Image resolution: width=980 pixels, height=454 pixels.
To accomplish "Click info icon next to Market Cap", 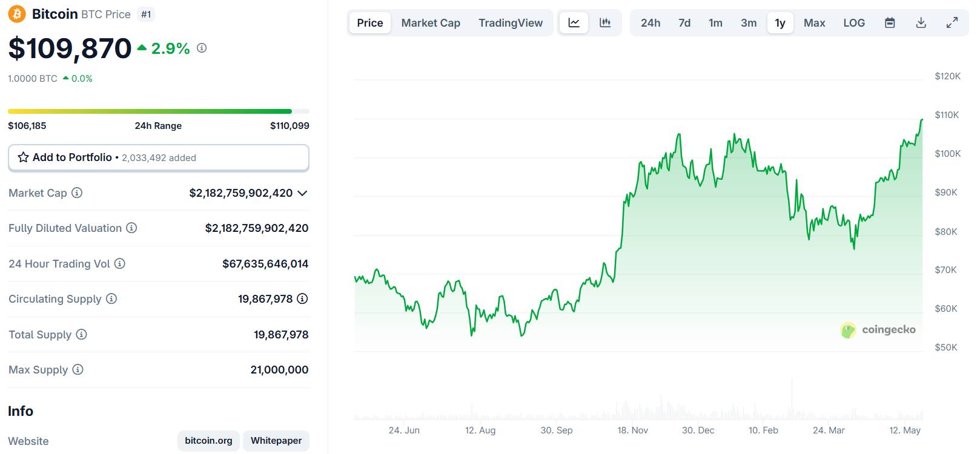I will click(77, 193).
